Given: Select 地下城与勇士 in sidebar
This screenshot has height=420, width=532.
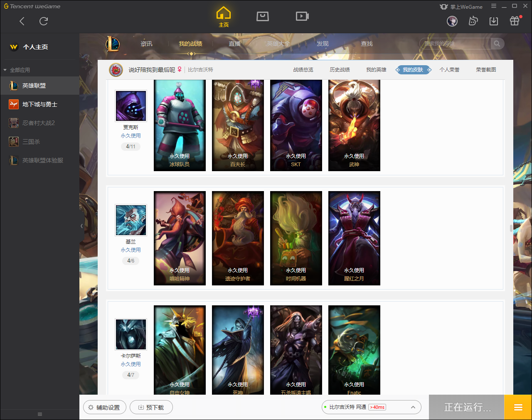Looking at the screenshot, I should pyautogui.click(x=39, y=104).
